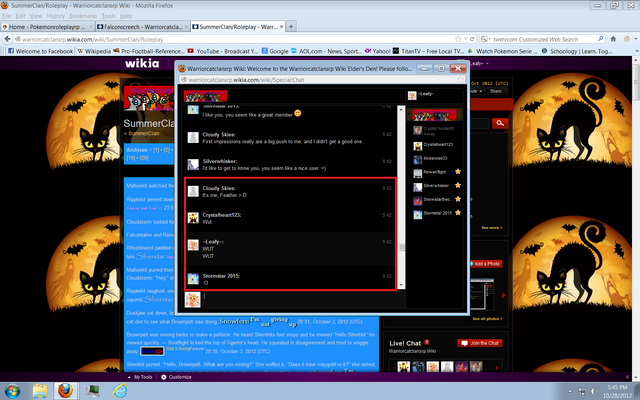Click the page vertical scrollbar thumb
The height and width of the screenshot is (400, 640).
[636, 81]
